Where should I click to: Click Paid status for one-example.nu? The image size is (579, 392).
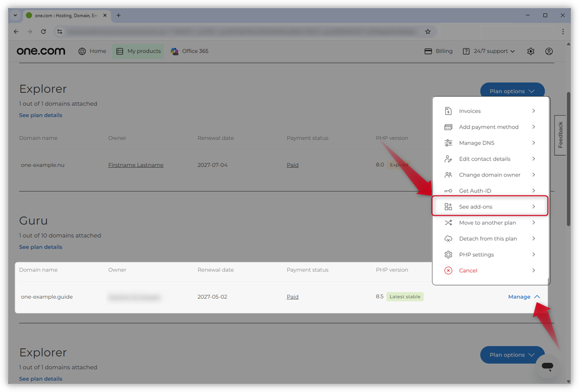[292, 165]
